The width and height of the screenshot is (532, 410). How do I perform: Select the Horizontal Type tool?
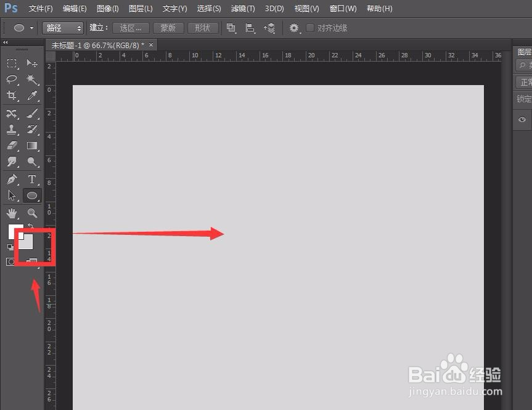pos(32,180)
